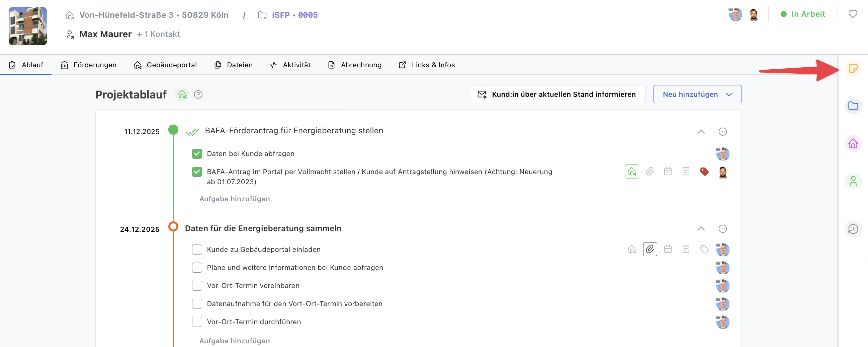Click Kund:in über aktuellen Stand informieren
Image resolution: width=868 pixels, height=347 pixels.
558,94
